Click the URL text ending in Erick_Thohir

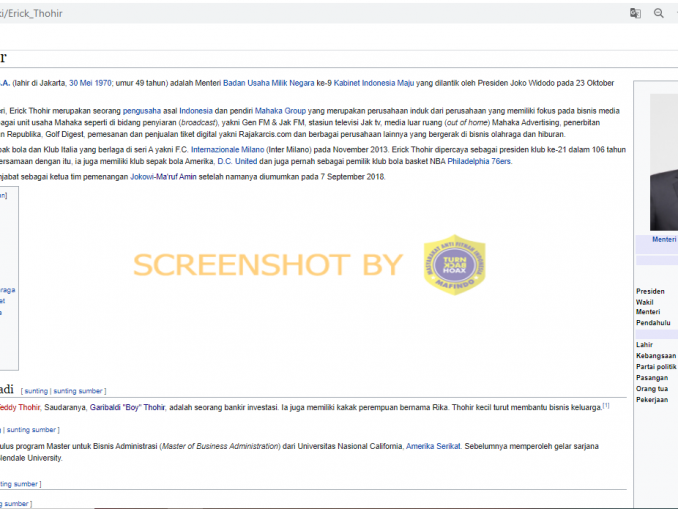point(31,13)
